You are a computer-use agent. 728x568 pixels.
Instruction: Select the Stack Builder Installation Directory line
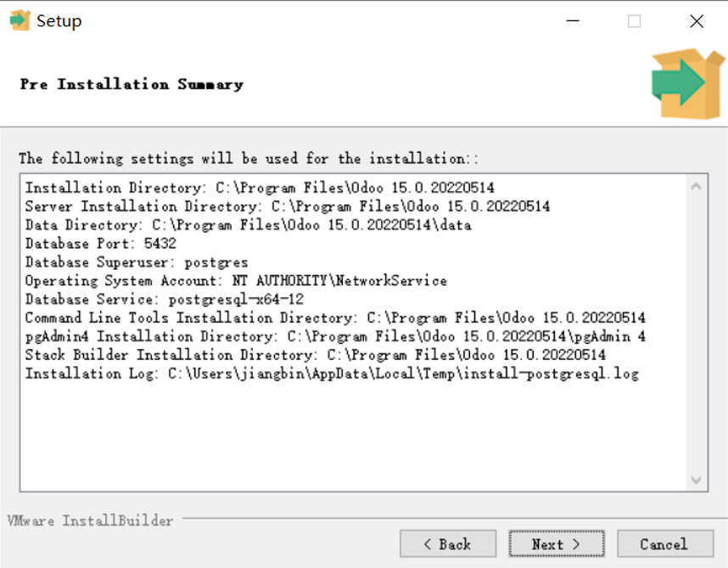click(316, 355)
